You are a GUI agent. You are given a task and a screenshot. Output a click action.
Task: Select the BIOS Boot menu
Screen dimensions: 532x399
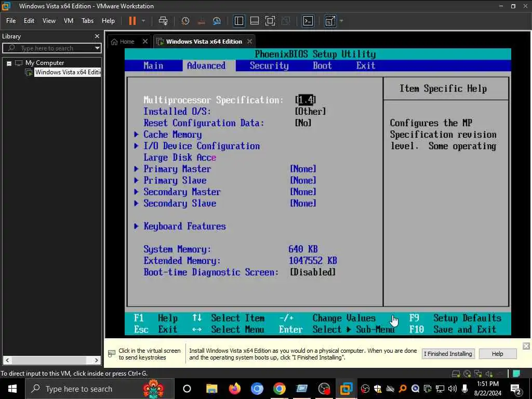tap(322, 65)
